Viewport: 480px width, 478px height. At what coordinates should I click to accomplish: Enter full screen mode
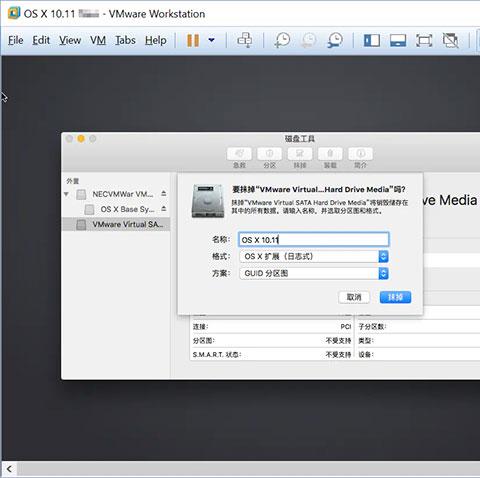tap(424, 40)
